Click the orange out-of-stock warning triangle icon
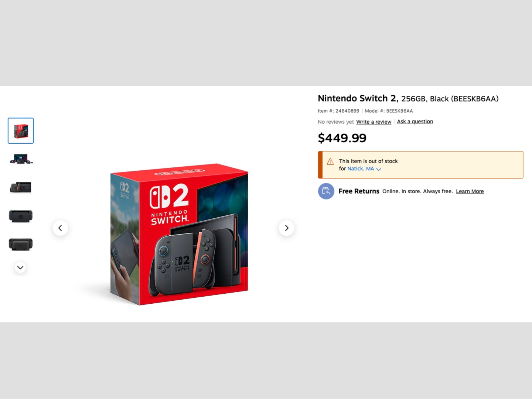532x399 pixels. pyautogui.click(x=330, y=161)
